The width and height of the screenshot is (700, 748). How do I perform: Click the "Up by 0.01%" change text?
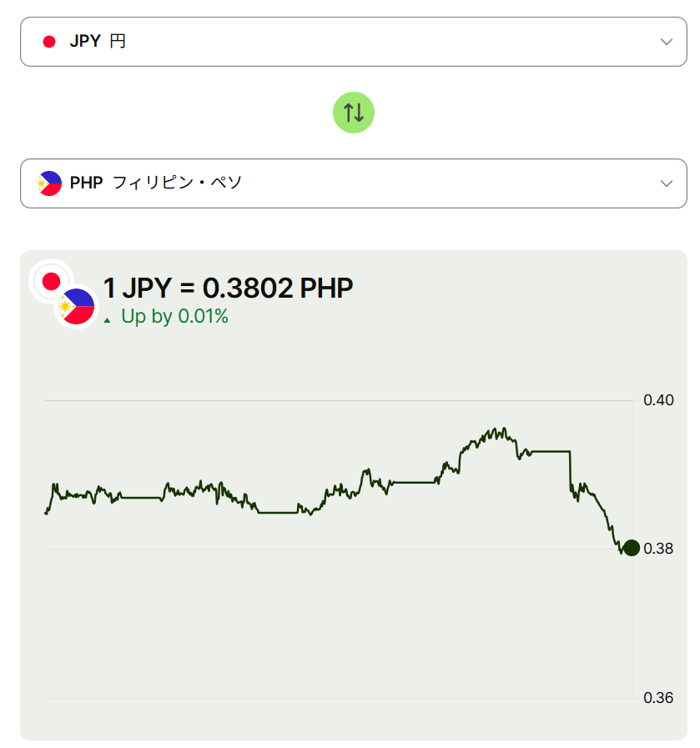click(x=174, y=317)
